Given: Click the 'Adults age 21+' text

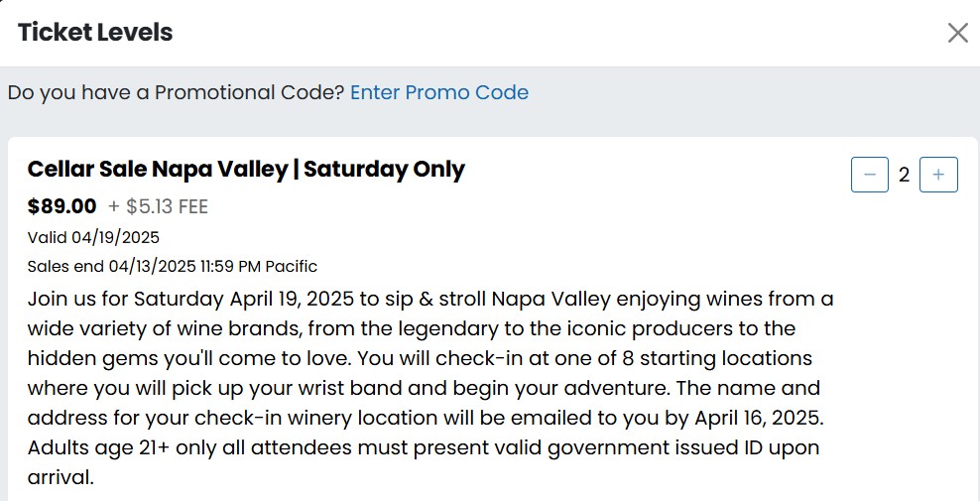Looking at the screenshot, I should coord(99,447).
